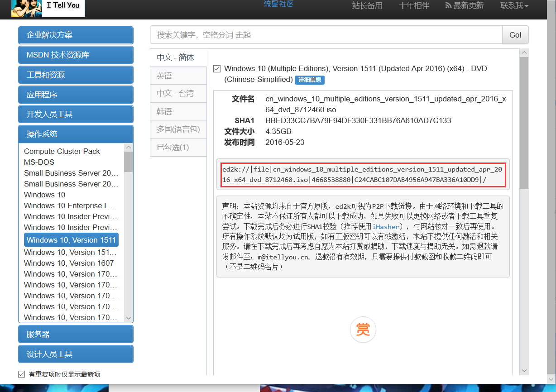Viewport: 556px width, 392px height.
Task: Click the ISO file name text
Action: click(x=386, y=104)
